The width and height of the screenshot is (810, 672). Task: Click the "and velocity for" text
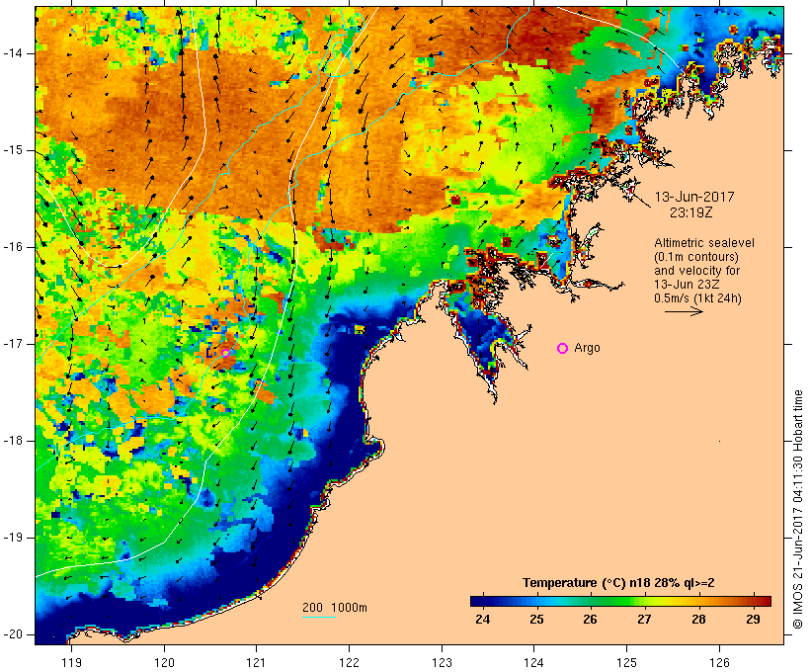(696, 271)
